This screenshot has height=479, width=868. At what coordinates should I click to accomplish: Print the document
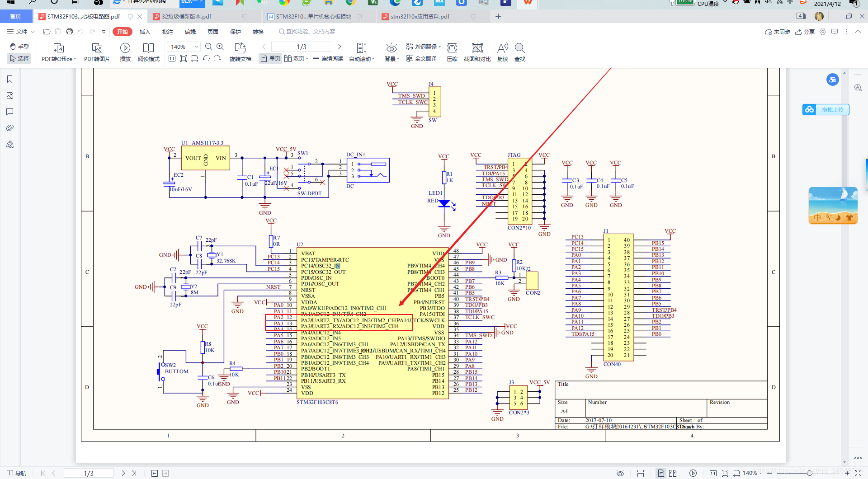70,32
